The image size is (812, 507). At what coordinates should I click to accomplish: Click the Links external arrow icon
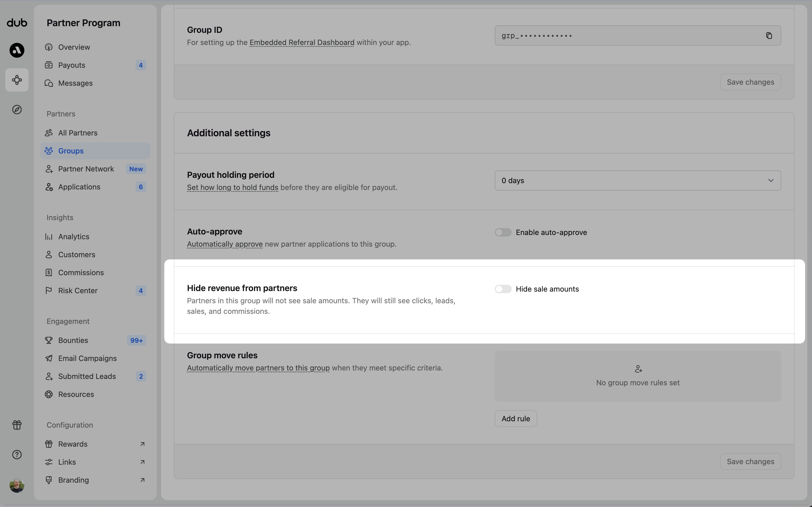(x=142, y=462)
